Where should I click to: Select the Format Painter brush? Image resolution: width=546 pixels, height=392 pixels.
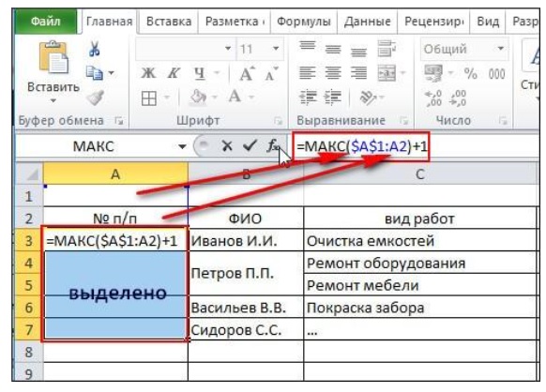(95, 98)
